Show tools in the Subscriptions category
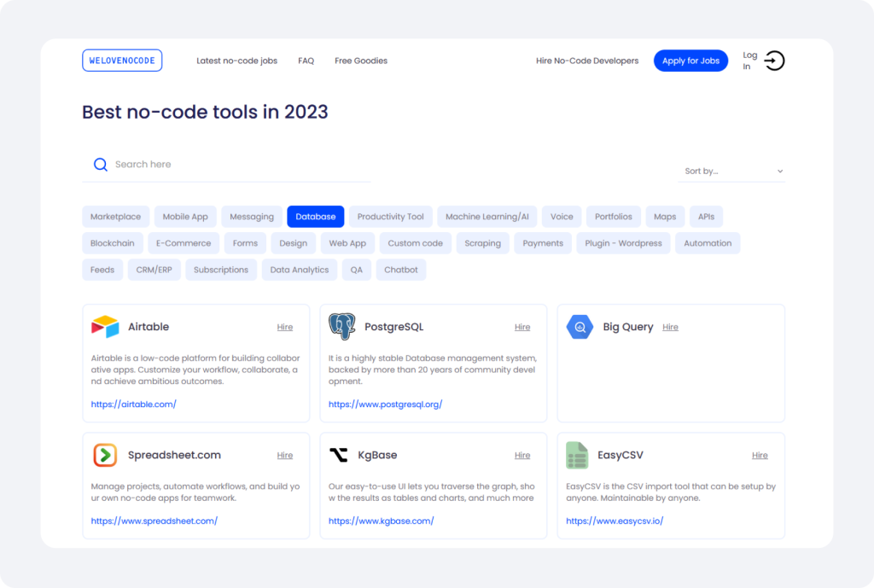This screenshot has height=588, width=874. (221, 270)
